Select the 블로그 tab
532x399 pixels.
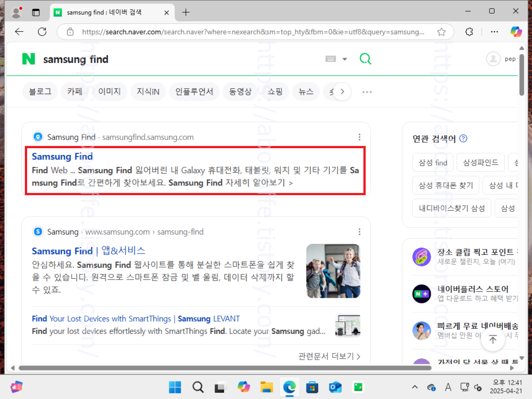point(40,92)
